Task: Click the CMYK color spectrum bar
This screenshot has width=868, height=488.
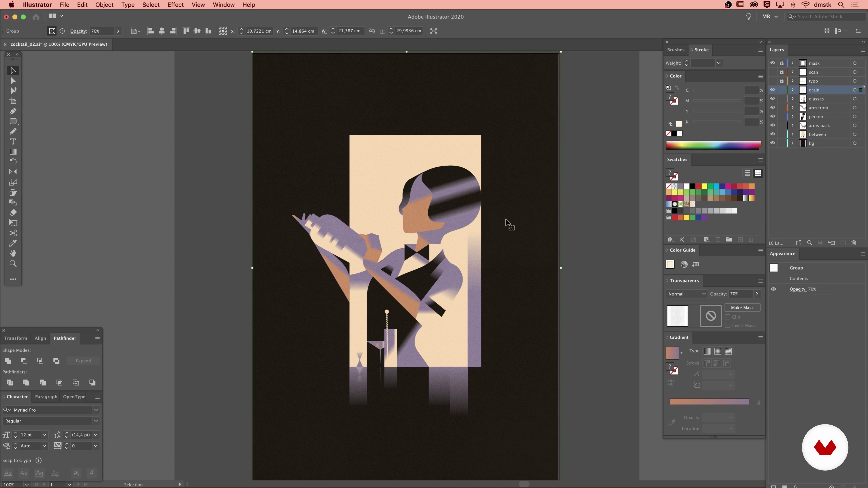Action: pyautogui.click(x=713, y=145)
